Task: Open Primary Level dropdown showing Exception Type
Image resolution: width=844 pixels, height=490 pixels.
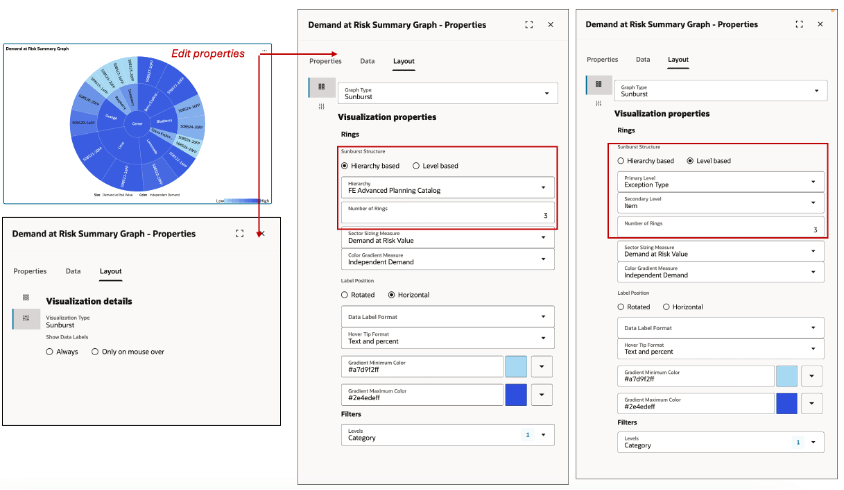Action: pyautogui.click(x=720, y=182)
